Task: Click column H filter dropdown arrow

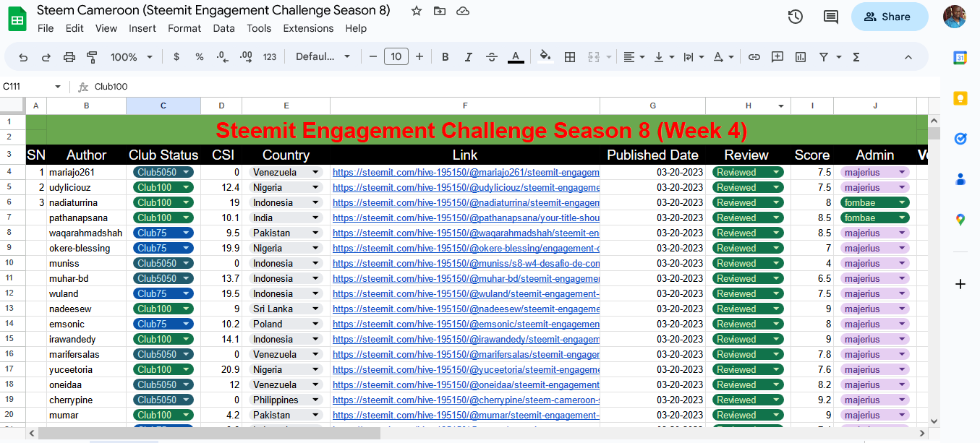Action: click(781, 106)
